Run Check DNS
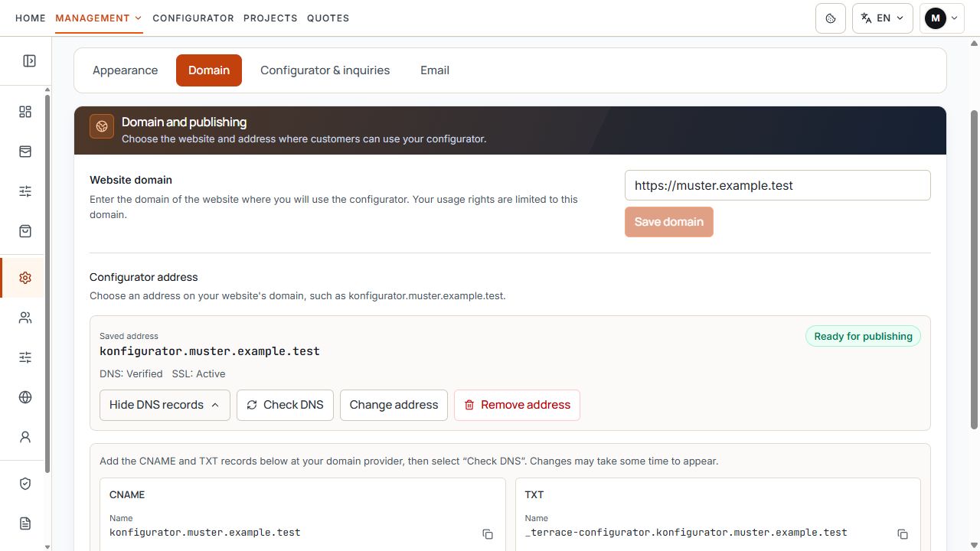The width and height of the screenshot is (980, 551). coord(285,405)
